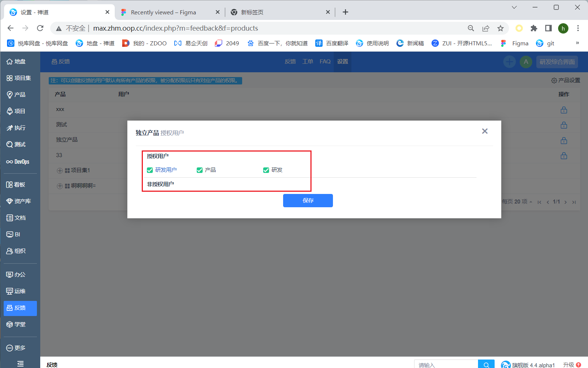
Task: Open the 每页 20 项 page size dropdown
Action: [517, 202]
